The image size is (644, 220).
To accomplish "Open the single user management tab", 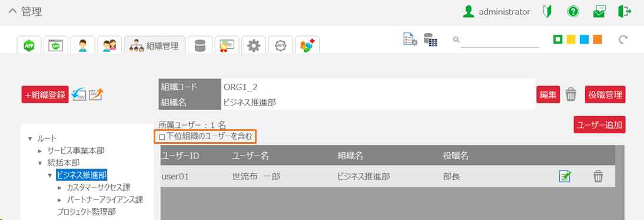I will pyautogui.click(x=82, y=45).
